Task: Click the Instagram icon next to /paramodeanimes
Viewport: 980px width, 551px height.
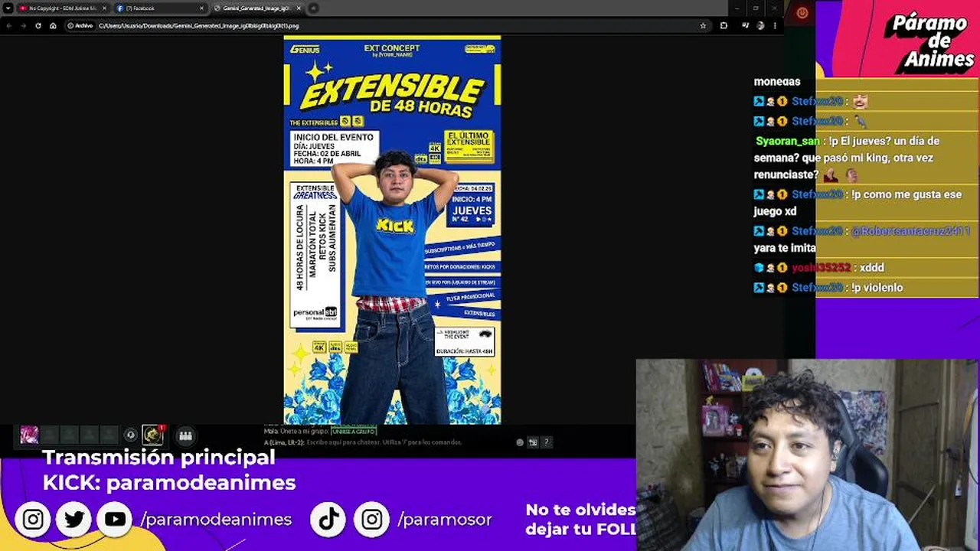Action: [x=33, y=520]
